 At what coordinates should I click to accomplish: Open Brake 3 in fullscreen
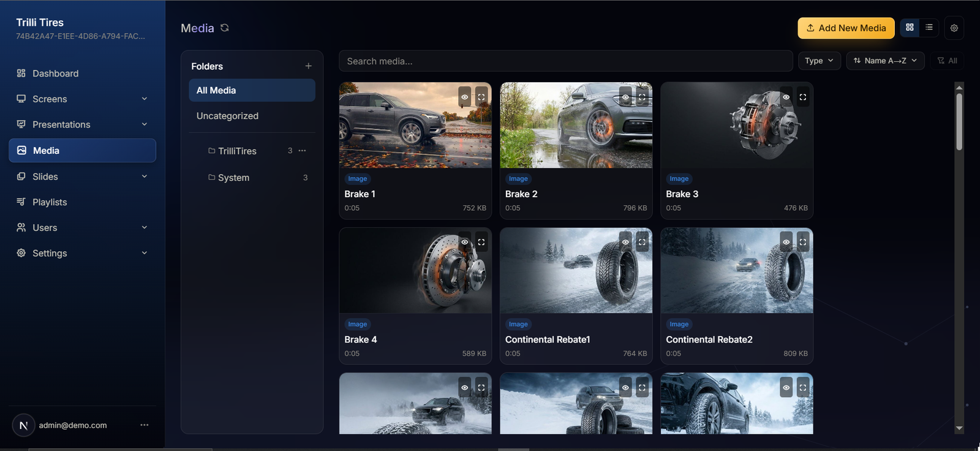pyautogui.click(x=803, y=97)
